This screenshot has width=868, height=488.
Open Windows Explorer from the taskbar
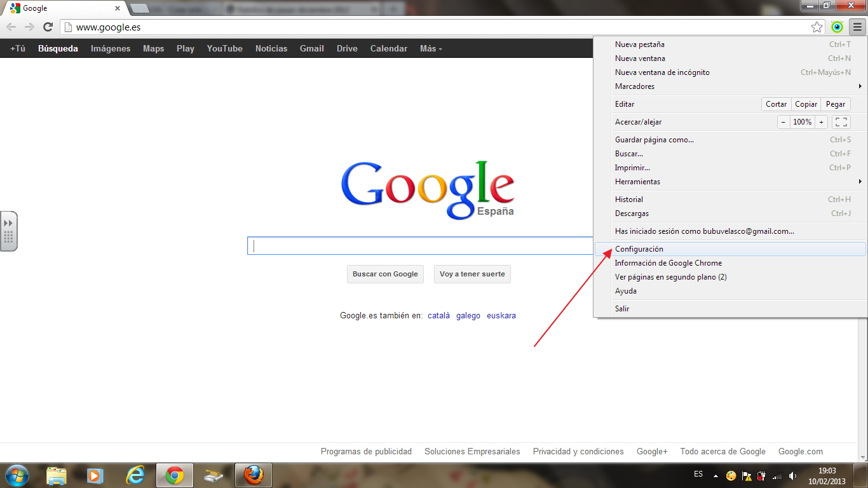[57, 475]
